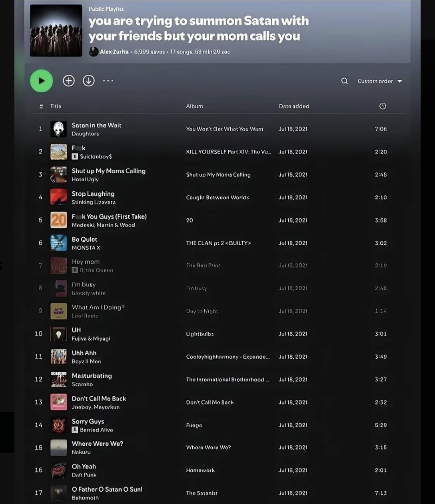This screenshot has width=435, height=504.
Task: Sort by the Title column header
Action: (x=56, y=106)
